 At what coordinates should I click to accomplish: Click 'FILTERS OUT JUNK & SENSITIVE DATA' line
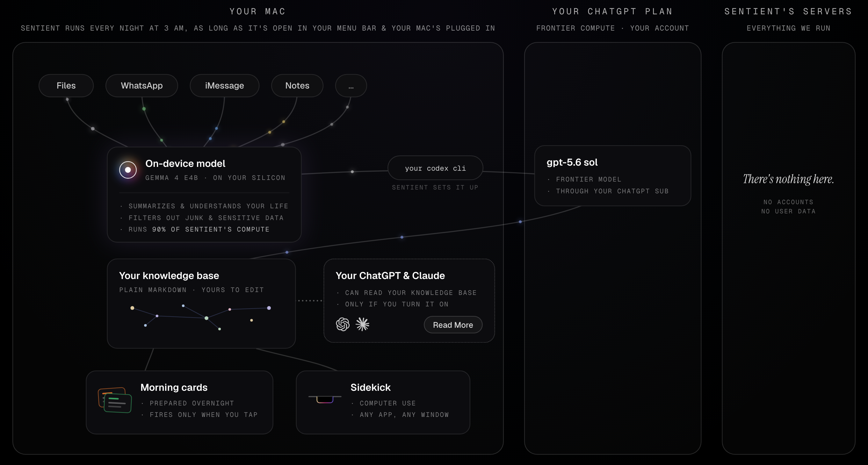tap(206, 218)
